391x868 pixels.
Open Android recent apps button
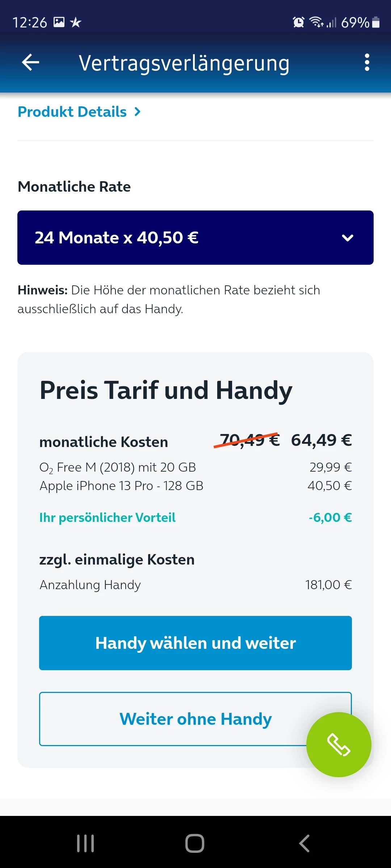click(x=85, y=843)
